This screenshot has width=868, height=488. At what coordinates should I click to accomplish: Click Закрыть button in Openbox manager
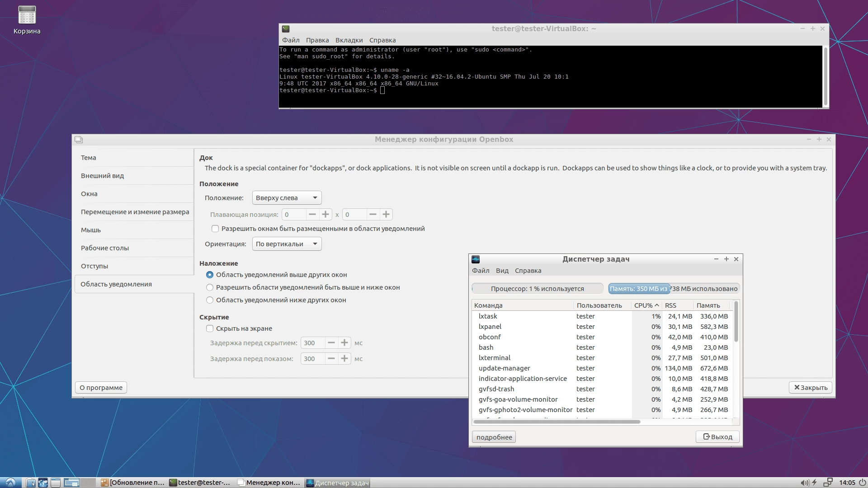click(811, 388)
